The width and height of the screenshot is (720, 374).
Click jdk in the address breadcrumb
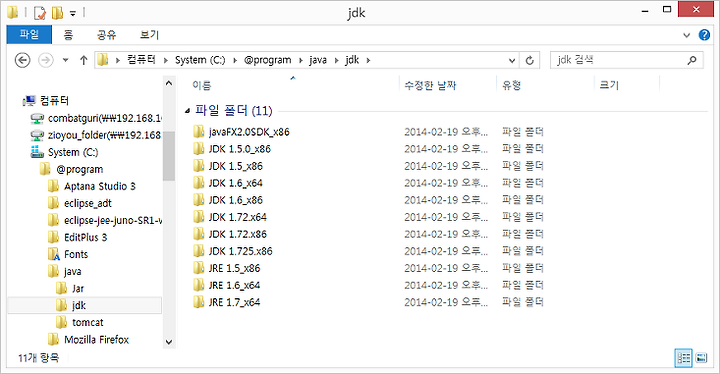[352, 60]
